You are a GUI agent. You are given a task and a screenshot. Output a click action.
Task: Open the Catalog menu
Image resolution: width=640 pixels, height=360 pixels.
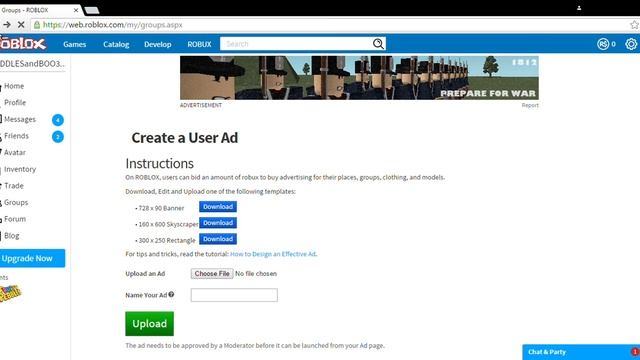(116, 44)
